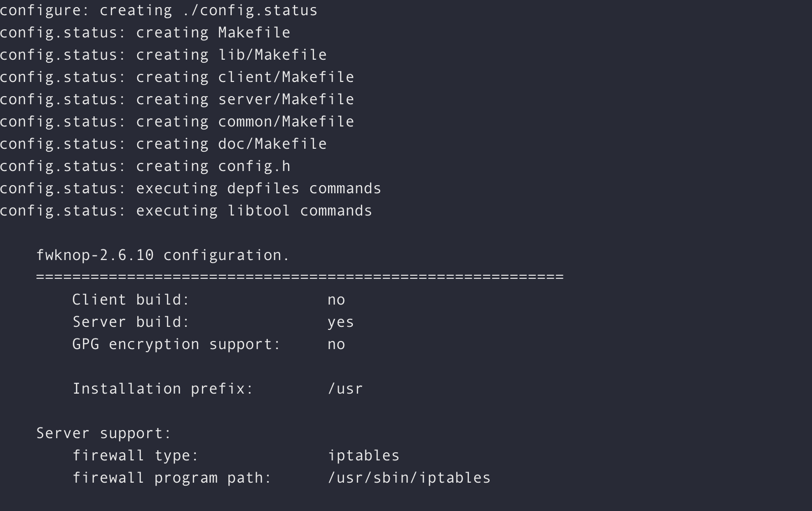Select the 'Server support:' heading
Viewport: 812px width, 511px height.
click(x=104, y=433)
